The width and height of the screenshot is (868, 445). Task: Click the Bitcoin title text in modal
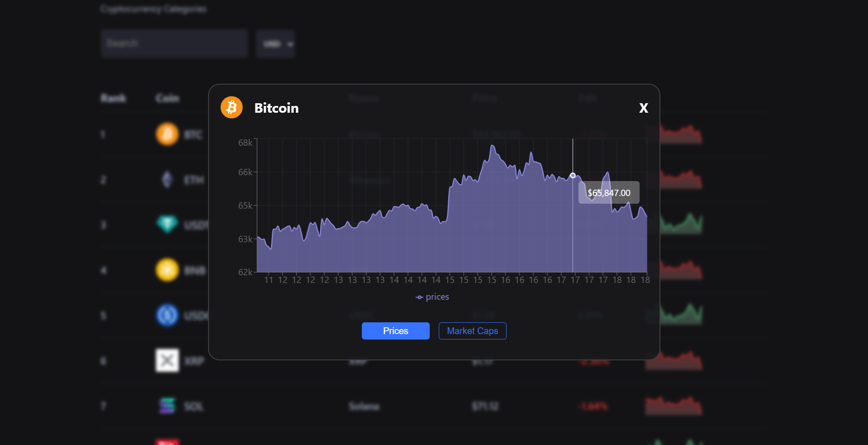pos(276,108)
